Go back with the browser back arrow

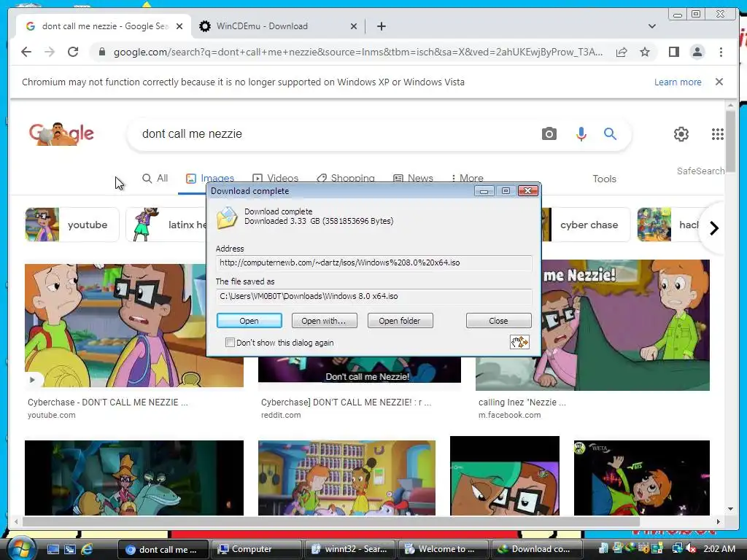click(x=26, y=52)
